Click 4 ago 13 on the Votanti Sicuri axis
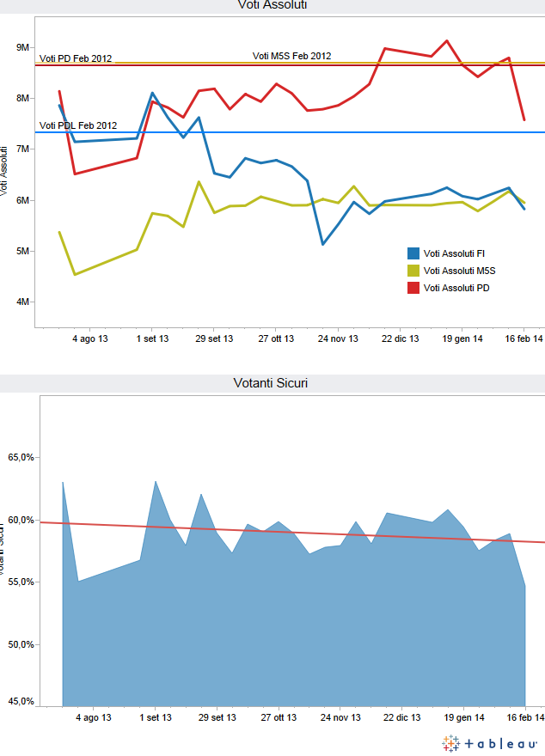The width and height of the screenshot is (545, 756). coord(92,717)
